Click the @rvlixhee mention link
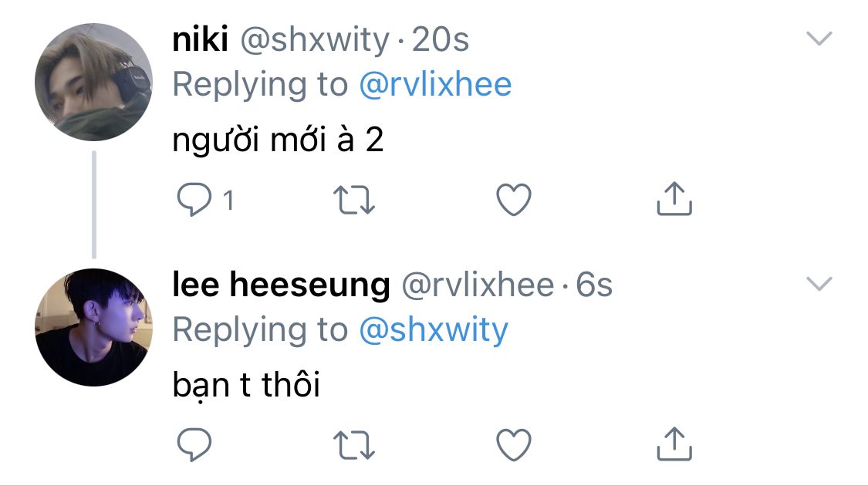This screenshot has width=868, height=486. point(435,85)
